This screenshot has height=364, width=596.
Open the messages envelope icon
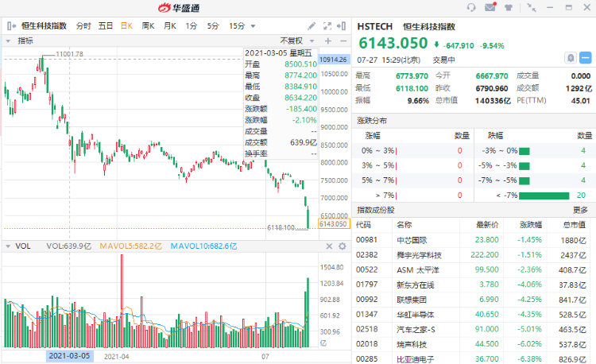tap(490, 7)
